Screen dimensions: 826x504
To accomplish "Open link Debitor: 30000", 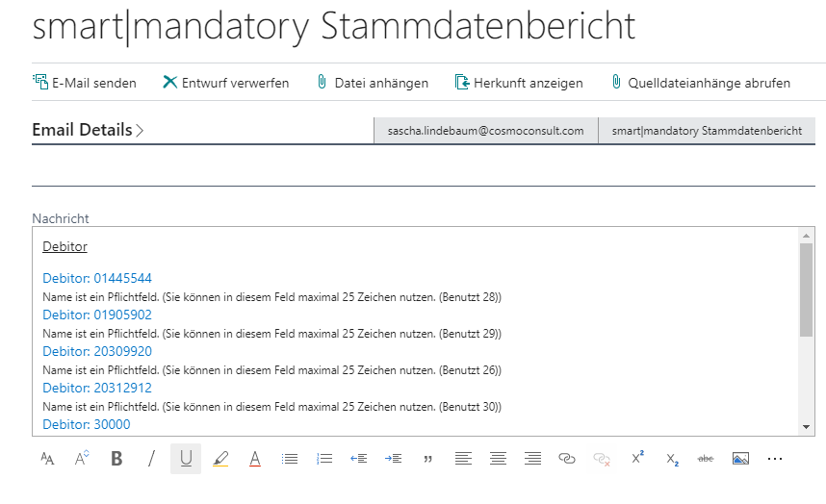I will click(x=87, y=424).
